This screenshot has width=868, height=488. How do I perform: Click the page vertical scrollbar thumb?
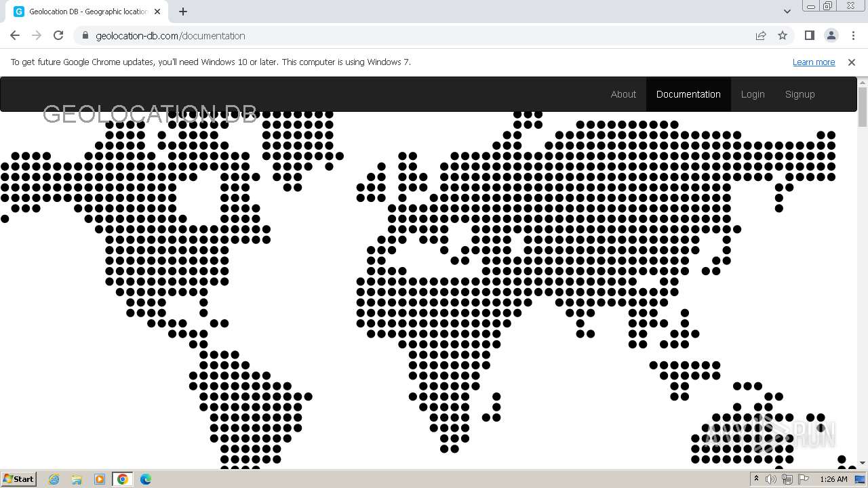coord(863,107)
